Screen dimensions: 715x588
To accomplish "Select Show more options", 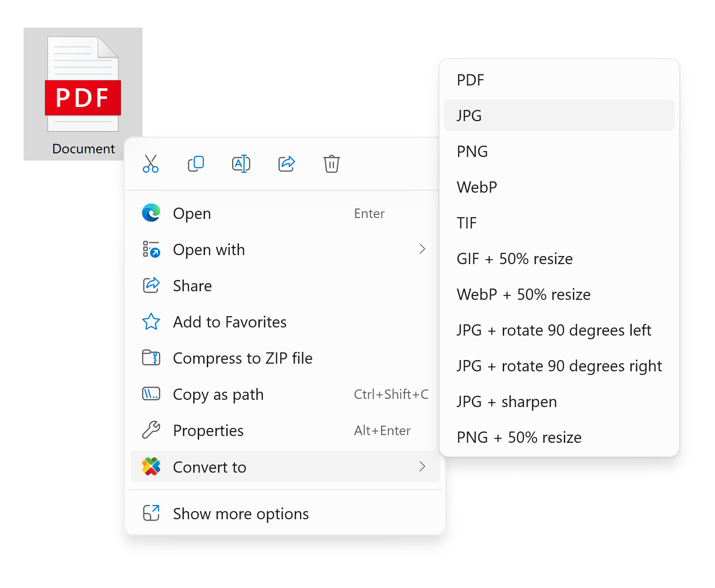I will [241, 514].
